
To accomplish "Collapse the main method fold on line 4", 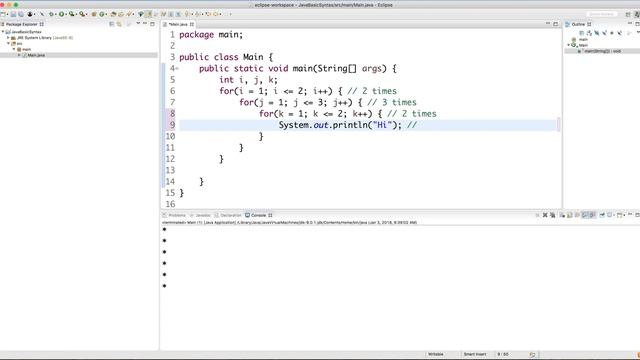I will pos(177,68).
